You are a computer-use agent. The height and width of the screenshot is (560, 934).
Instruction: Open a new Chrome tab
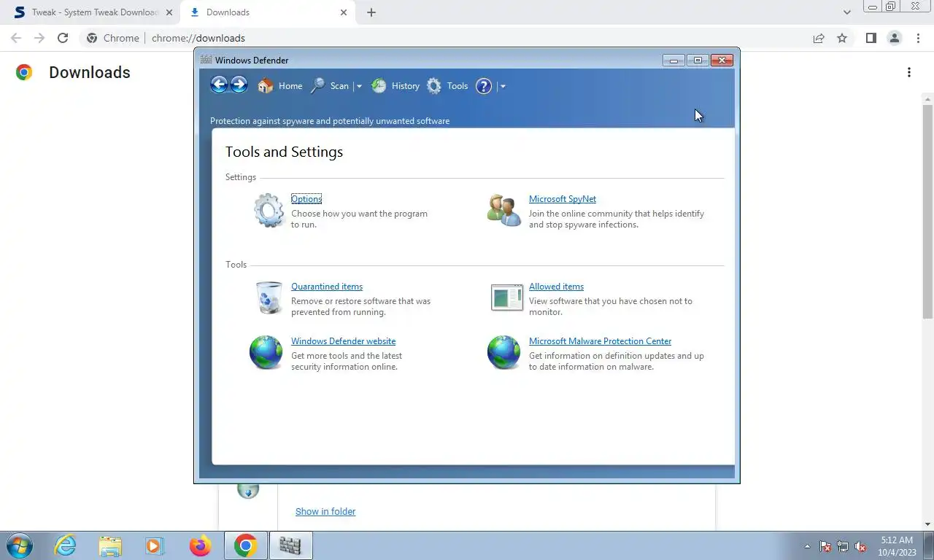(x=371, y=12)
